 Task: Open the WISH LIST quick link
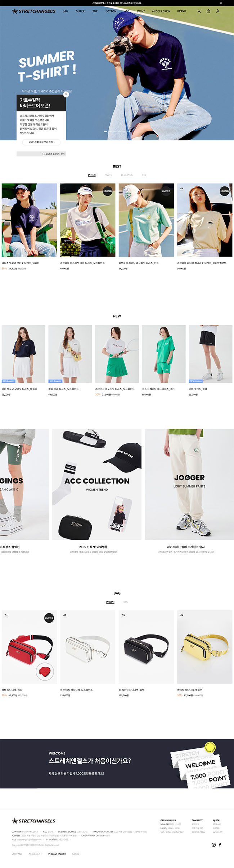(x=217, y=832)
